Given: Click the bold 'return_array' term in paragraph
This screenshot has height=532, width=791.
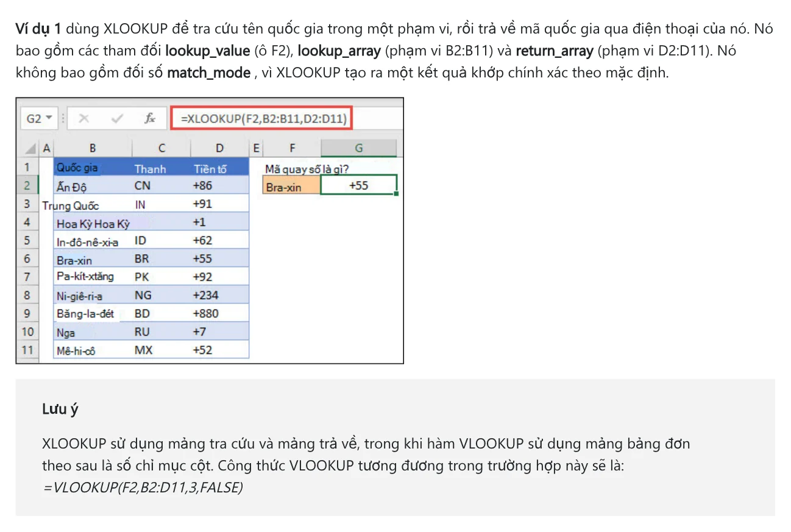Looking at the screenshot, I should click(555, 51).
